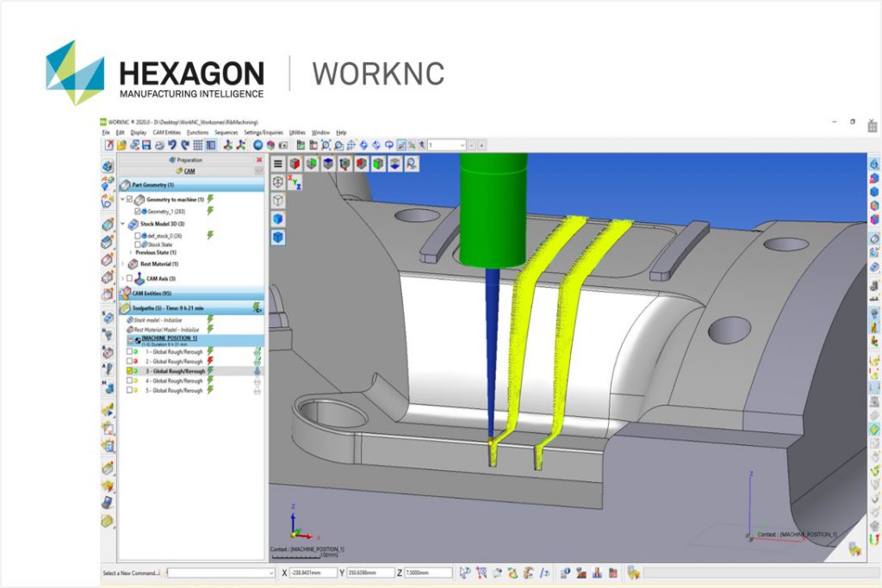Check toolpath 1 Global Rough/Rerough checkbox
This screenshot has height=588, width=882.
pos(129,351)
